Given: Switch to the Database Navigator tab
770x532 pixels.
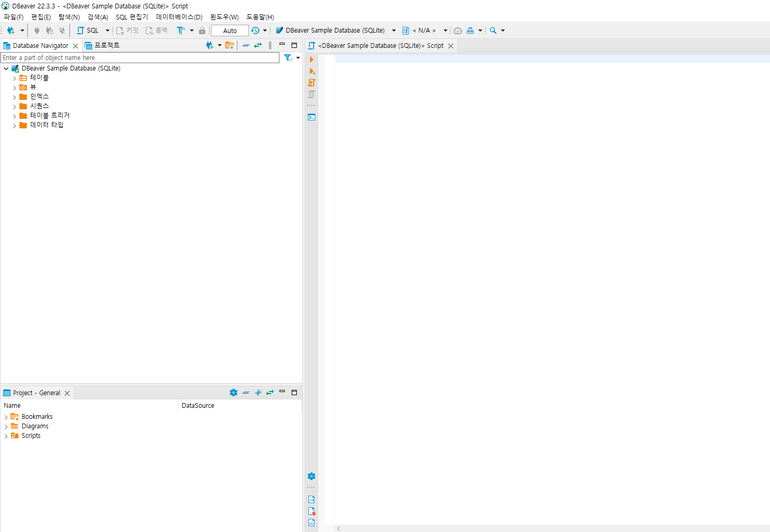Looking at the screenshot, I should (x=41, y=46).
